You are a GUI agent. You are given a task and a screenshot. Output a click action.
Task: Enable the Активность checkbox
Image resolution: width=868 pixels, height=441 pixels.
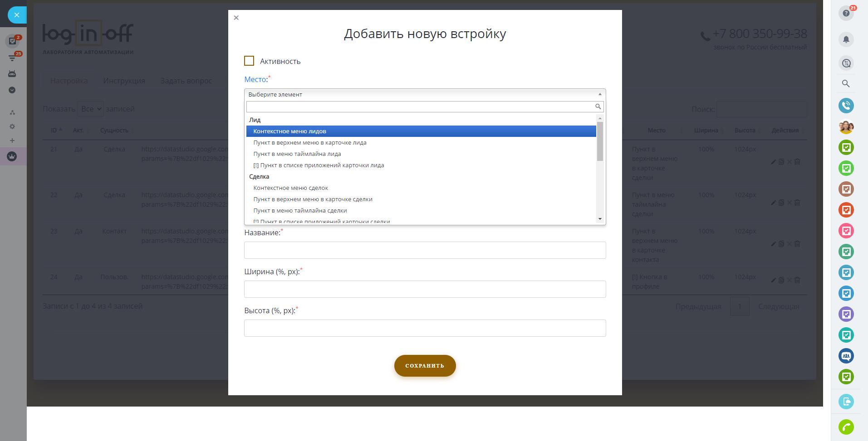249,61
